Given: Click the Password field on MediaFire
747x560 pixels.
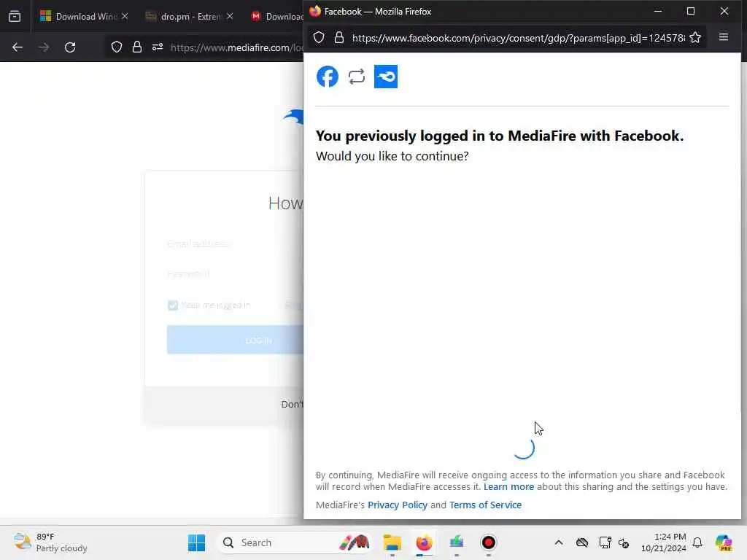Looking at the screenshot, I should pyautogui.click(x=236, y=274).
